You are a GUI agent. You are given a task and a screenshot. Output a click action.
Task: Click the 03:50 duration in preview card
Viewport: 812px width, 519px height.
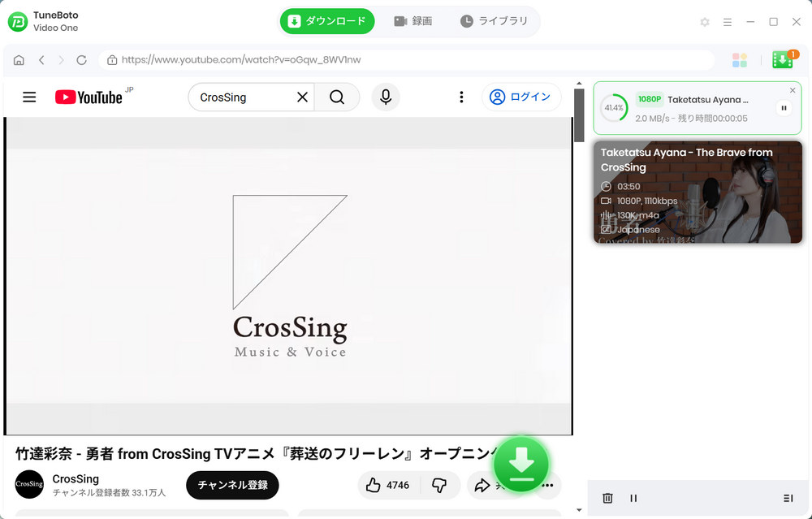click(x=628, y=187)
